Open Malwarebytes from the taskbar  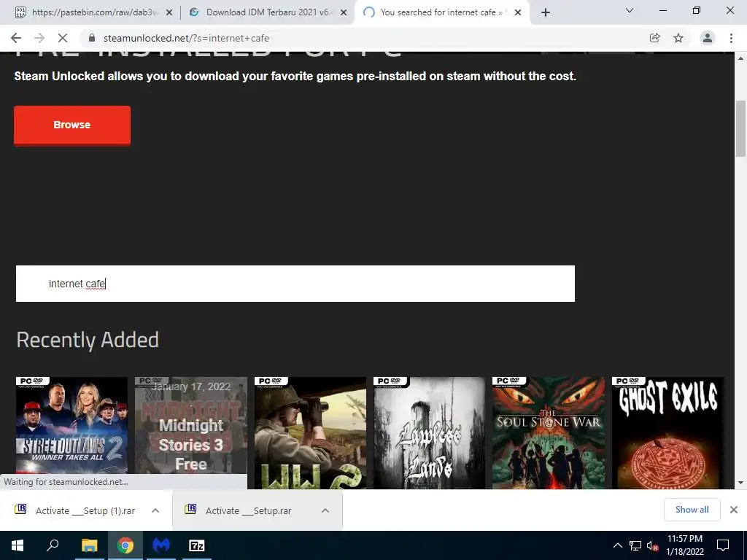pyautogui.click(x=161, y=545)
